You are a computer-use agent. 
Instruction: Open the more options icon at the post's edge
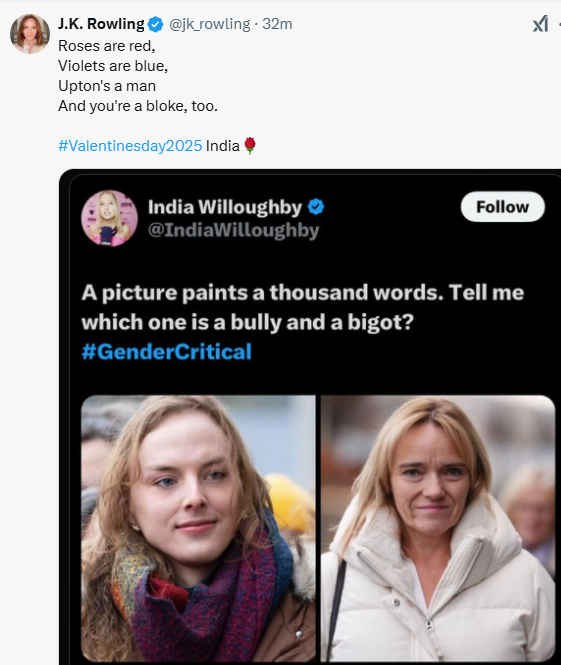(559, 24)
